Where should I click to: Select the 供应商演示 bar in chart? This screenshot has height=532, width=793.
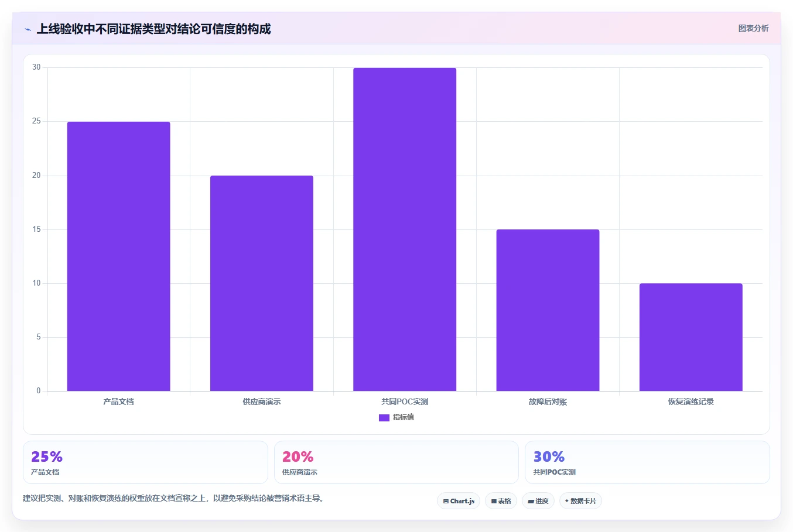click(262, 283)
